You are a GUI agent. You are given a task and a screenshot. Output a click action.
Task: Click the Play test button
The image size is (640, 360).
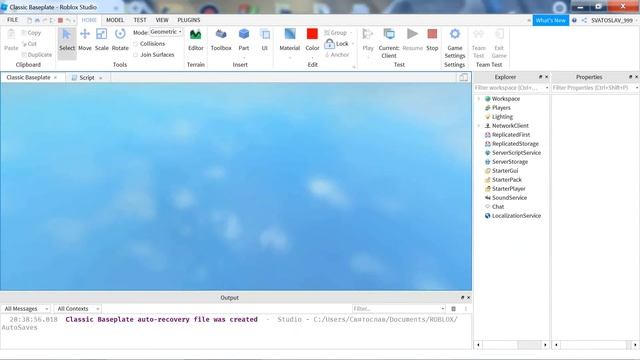(368, 40)
